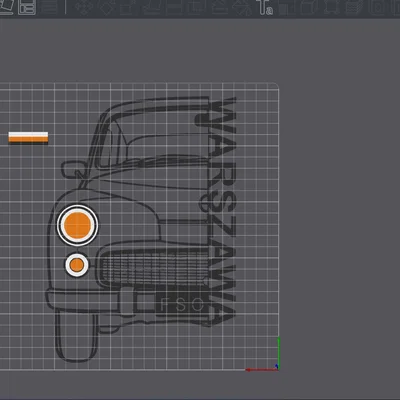This screenshot has height=400, width=400.
Task: Click the layered-stack icon right of Text tool
Action: click(353, 7)
